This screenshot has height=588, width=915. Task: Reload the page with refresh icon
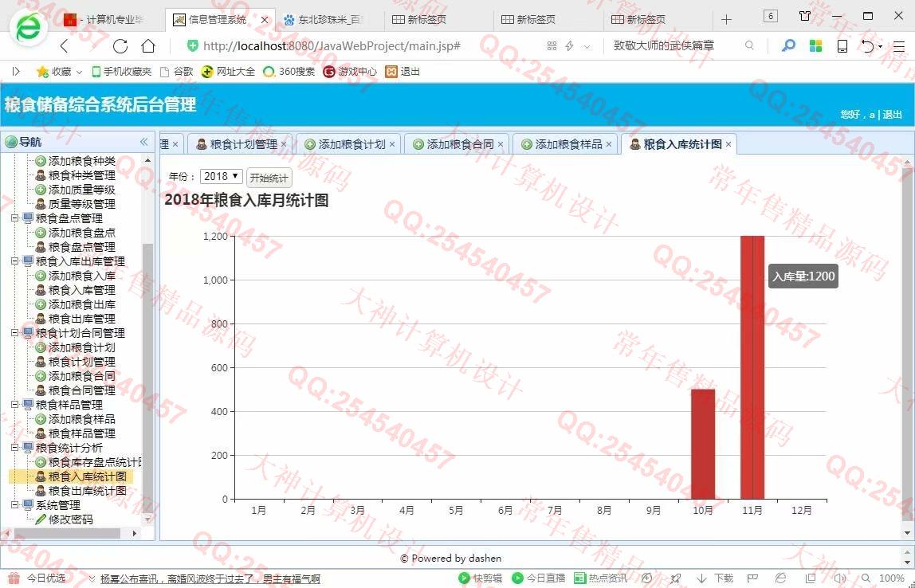(120, 46)
